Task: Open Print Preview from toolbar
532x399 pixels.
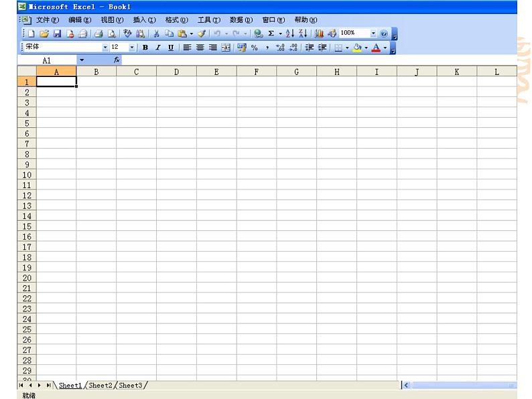Action: click(112, 33)
